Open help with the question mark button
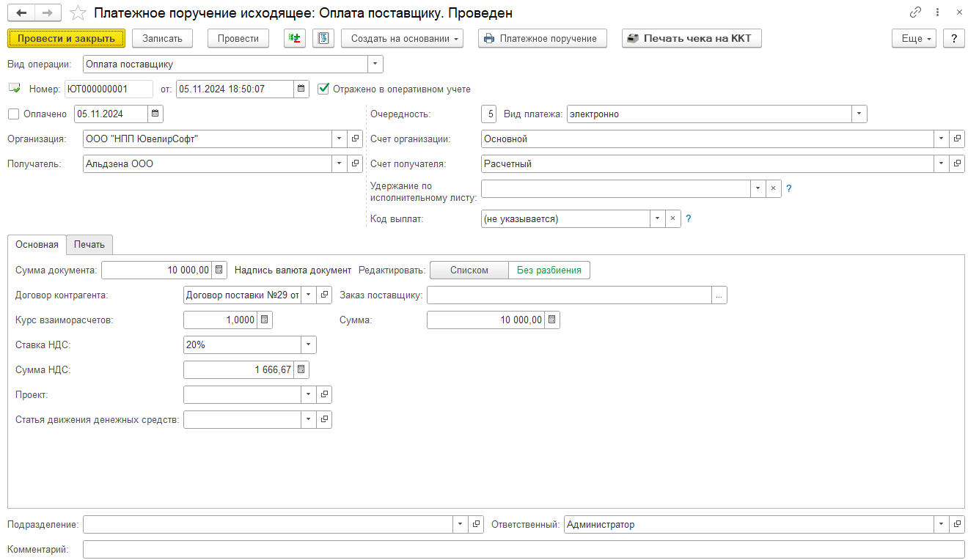Image resolution: width=968 pixels, height=560 pixels. [x=954, y=38]
